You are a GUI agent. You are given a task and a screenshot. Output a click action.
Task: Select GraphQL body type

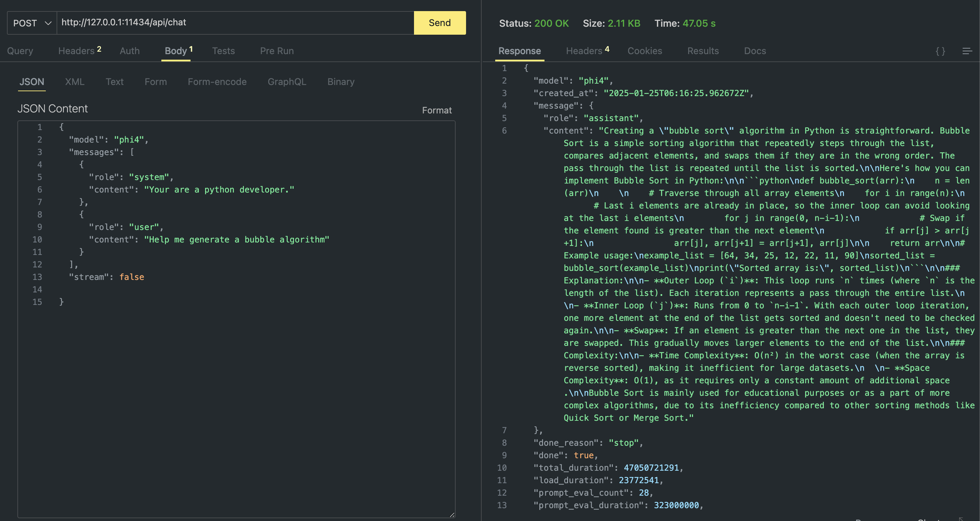pyautogui.click(x=287, y=82)
